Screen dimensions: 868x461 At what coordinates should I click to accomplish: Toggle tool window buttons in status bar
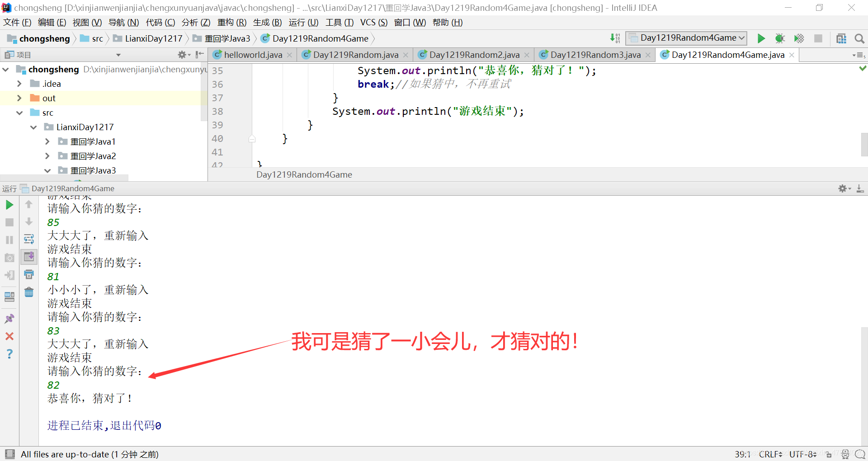[9, 454]
